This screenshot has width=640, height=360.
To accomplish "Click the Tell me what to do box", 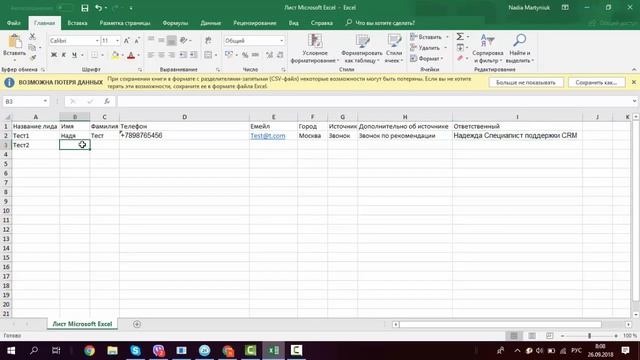I will tap(385, 23).
